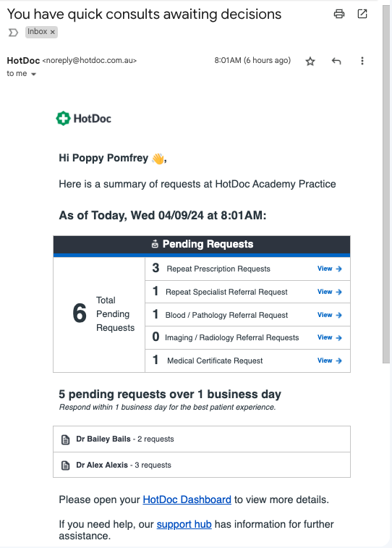Click the 'Dr Alex Alexis - 3 requests' row
Viewport: 392px width, 548px height.
pyautogui.click(x=202, y=465)
